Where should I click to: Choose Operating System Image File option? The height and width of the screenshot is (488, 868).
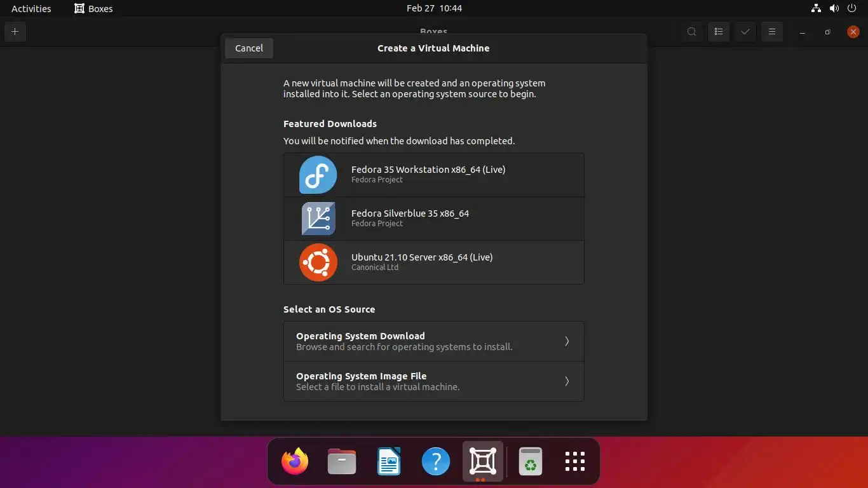434,381
